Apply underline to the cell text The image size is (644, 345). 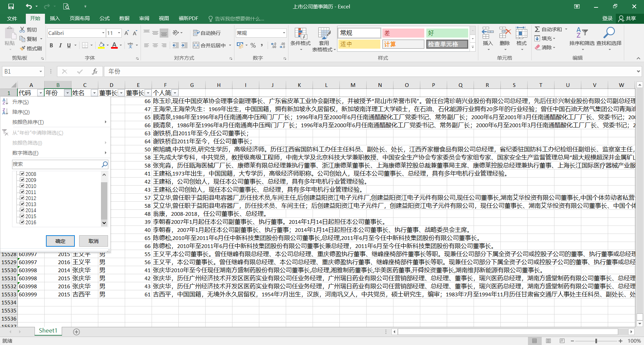pos(69,45)
